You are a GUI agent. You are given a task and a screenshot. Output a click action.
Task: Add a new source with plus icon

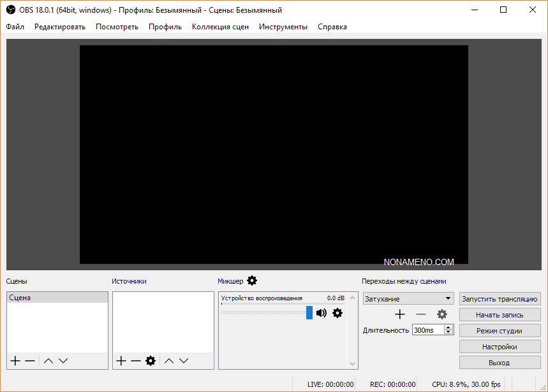121,361
